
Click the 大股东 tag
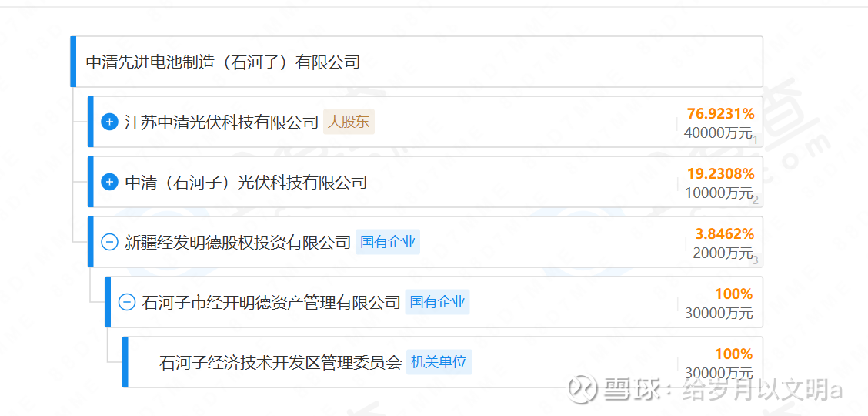(349, 122)
